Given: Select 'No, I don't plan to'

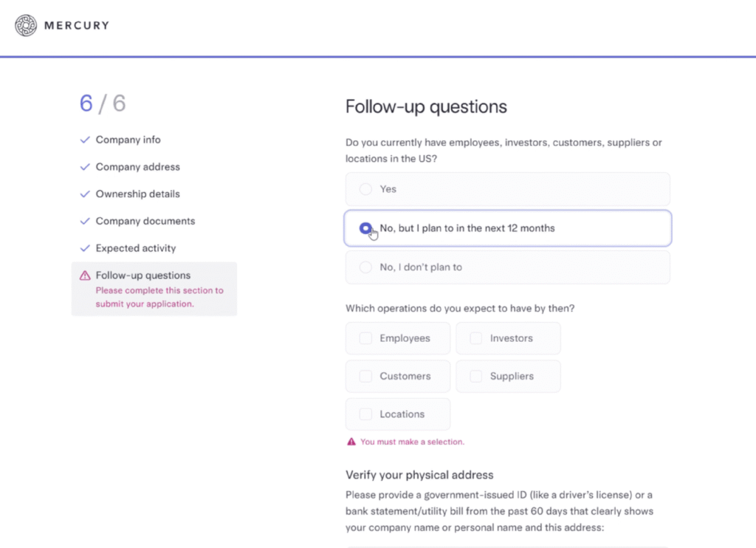Looking at the screenshot, I should [x=365, y=267].
